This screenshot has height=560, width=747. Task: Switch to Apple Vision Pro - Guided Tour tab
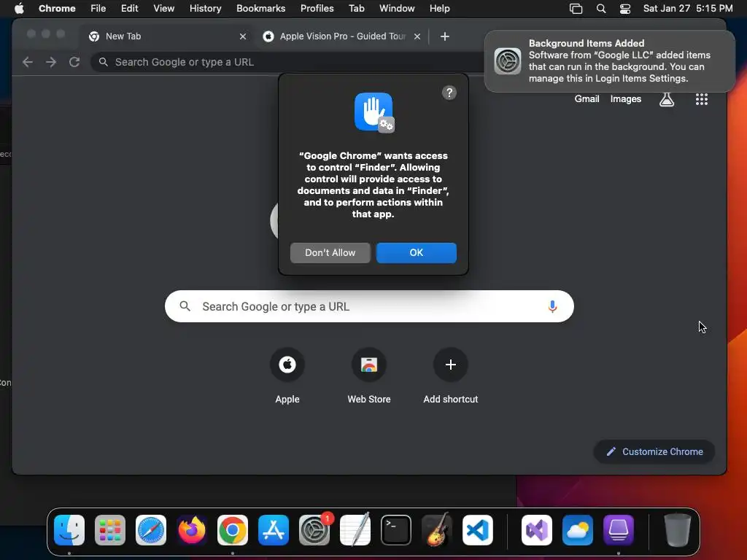(342, 36)
